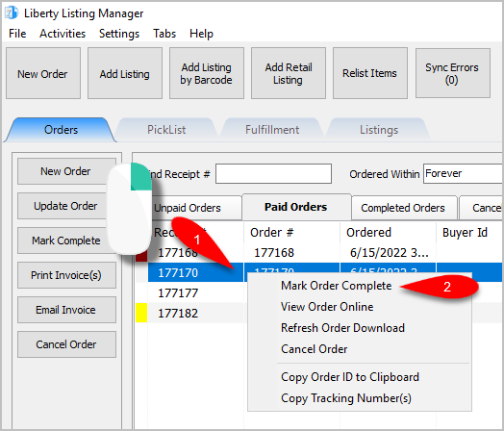The width and height of the screenshot is (504, 431).
Task: Open the Completed Orders tab
Action: click(403, 208)
